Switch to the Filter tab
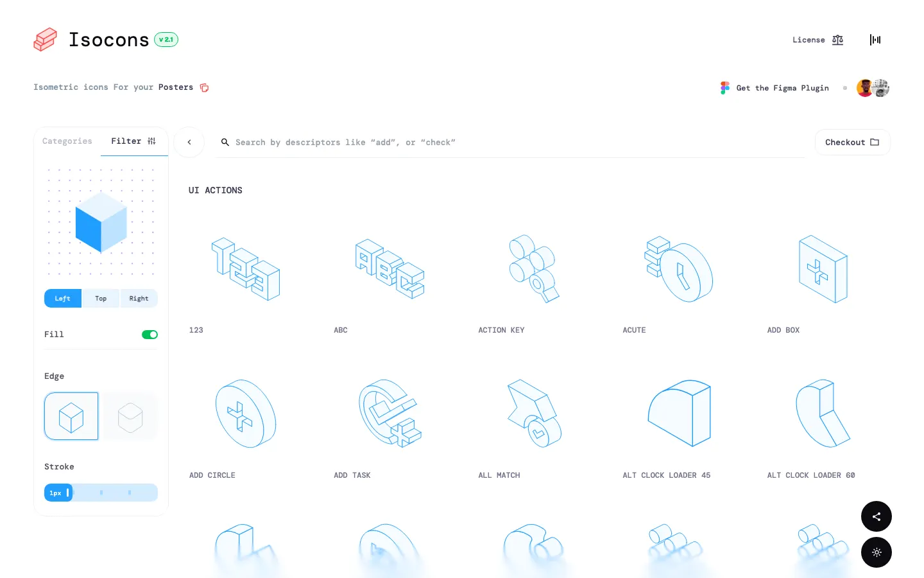Screen dimensions: 924x578 (x=133, y=141)
